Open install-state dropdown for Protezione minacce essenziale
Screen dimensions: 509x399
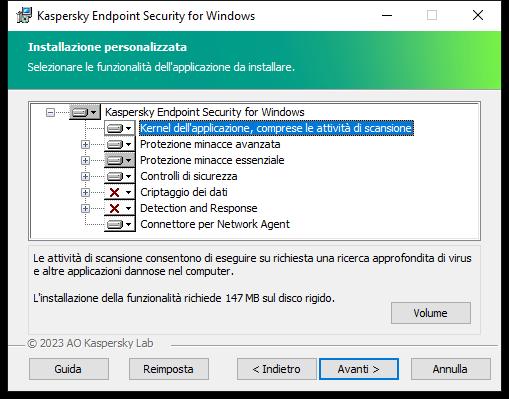point(120,160)
